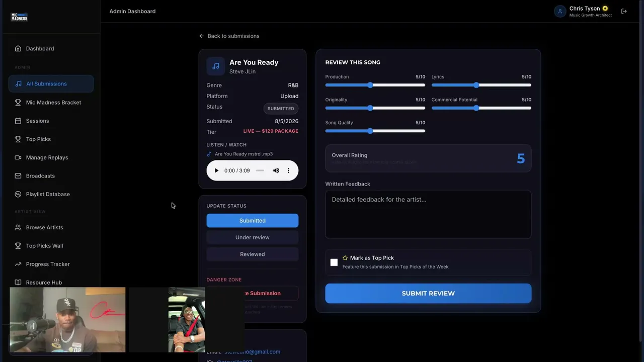The height and width of the screenshot is (362, 644).
Task: Click the audio playback progress bar
Action: click(260, 170)
